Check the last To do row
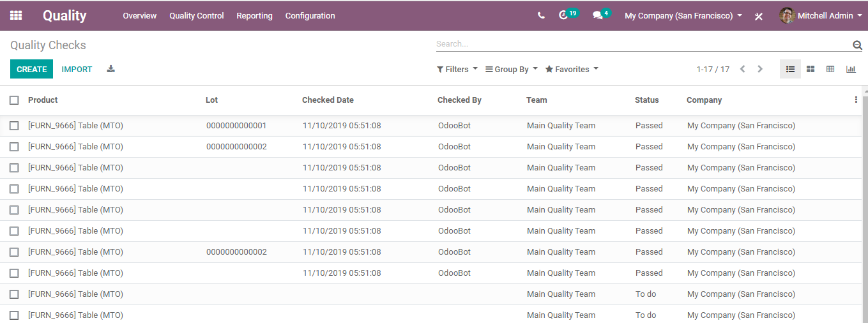This screenshot has width=868, height=323. [x=14, y=315]
